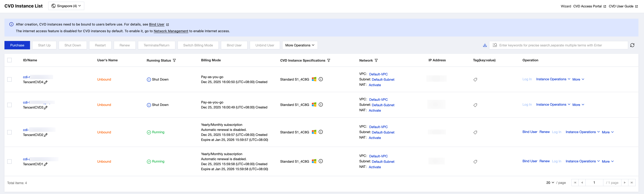Open the 20 per page selector
Screen dimensions: 644x194
point(550,183)
